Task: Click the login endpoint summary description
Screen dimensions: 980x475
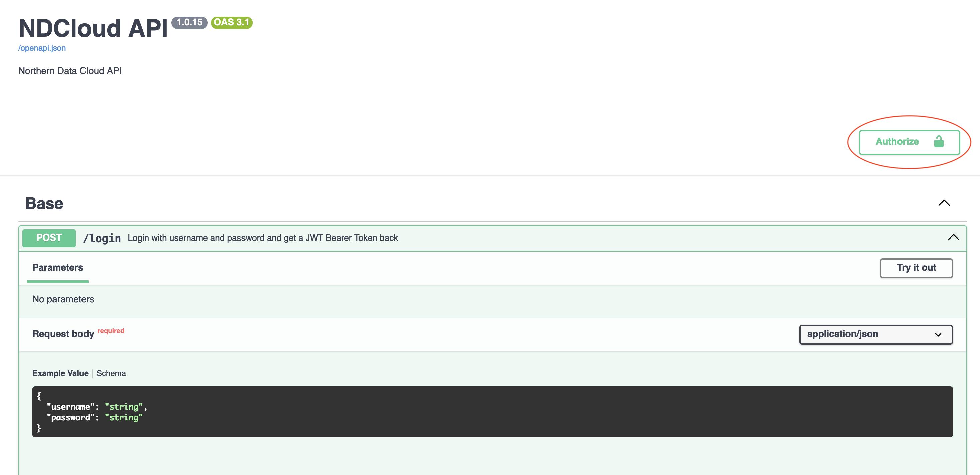Action: tap(263, 238)
